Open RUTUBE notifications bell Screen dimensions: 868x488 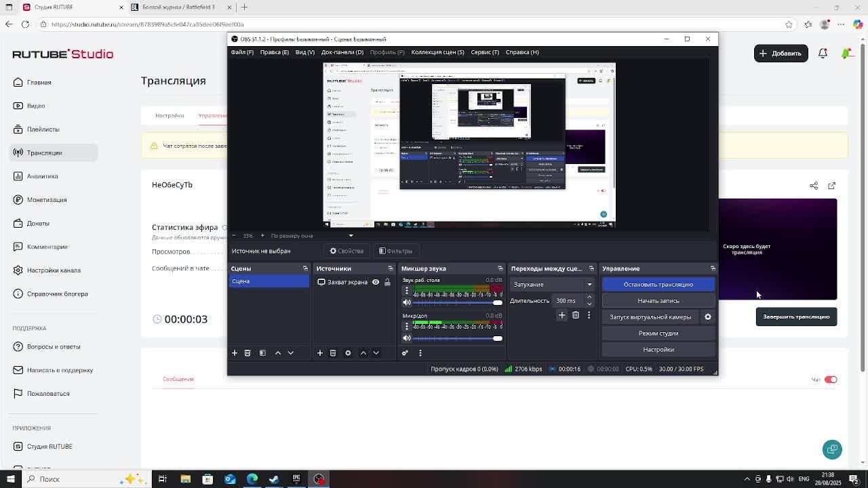(x=823, y=53)
